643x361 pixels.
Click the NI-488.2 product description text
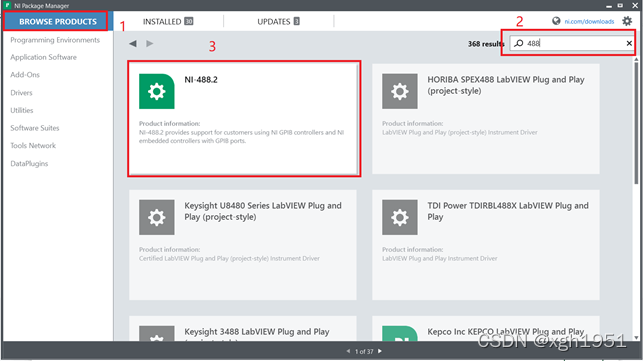(242, 137)
